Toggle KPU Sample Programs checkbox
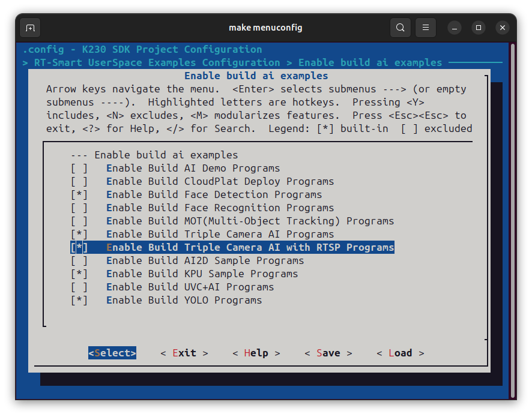This screenshot has width=532, height=417. click(x=79, y=274)
